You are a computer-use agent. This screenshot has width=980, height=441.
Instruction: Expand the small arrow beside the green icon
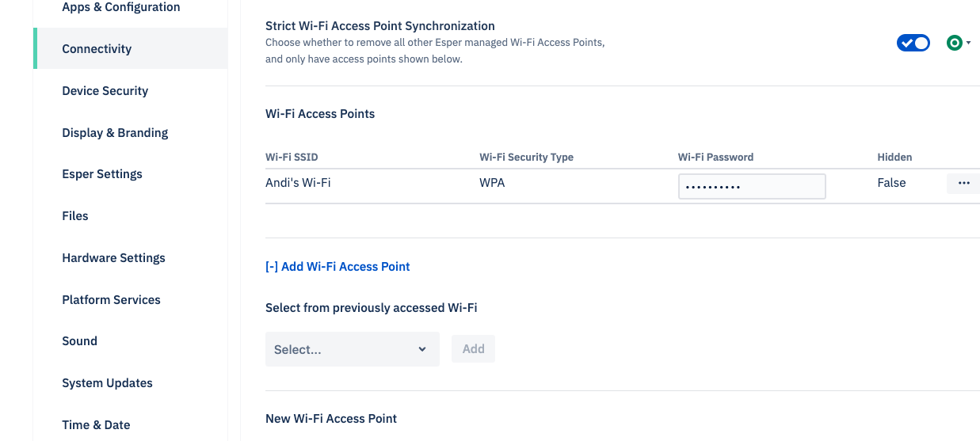(x=969, y=43)
